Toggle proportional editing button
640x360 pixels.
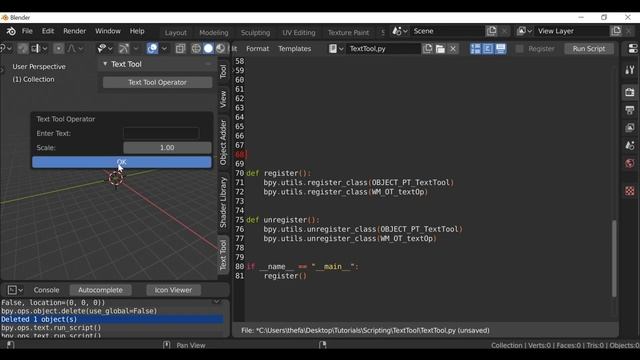tap(58, 49)
